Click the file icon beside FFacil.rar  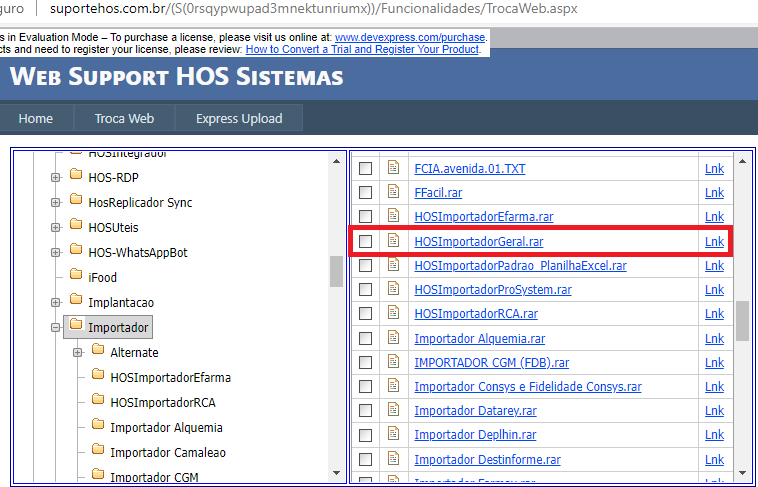click(x=394, y=192)
